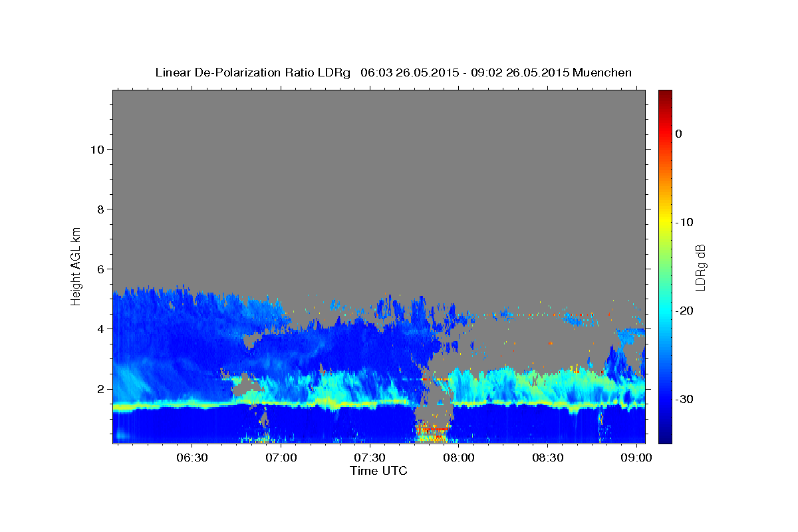798x532 pixels.
Task: Click the plot title 'Linear De-Polarization Ratio LDRg'
Action: [x=253, y=72]
